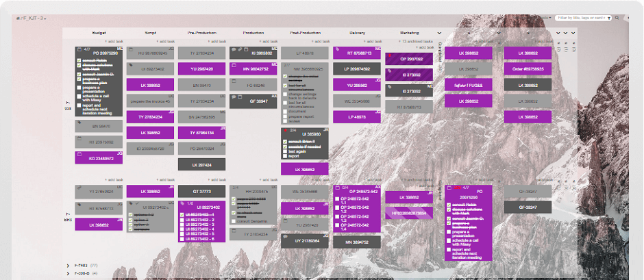
Task: Open the 'TY 87984134' card
Action: tap(201, 133)
